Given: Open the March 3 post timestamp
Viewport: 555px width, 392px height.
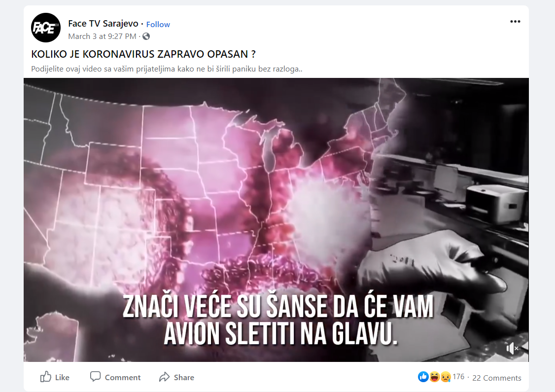Looking at the screenshot, I should point(102,36).
